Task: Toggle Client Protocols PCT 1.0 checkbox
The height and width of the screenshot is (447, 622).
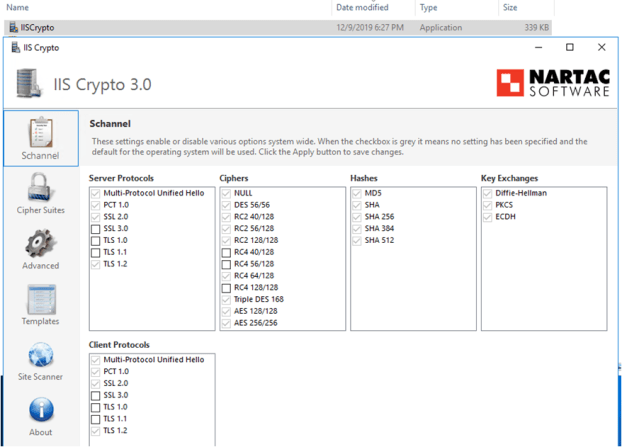Action: (x=95, y=372)
